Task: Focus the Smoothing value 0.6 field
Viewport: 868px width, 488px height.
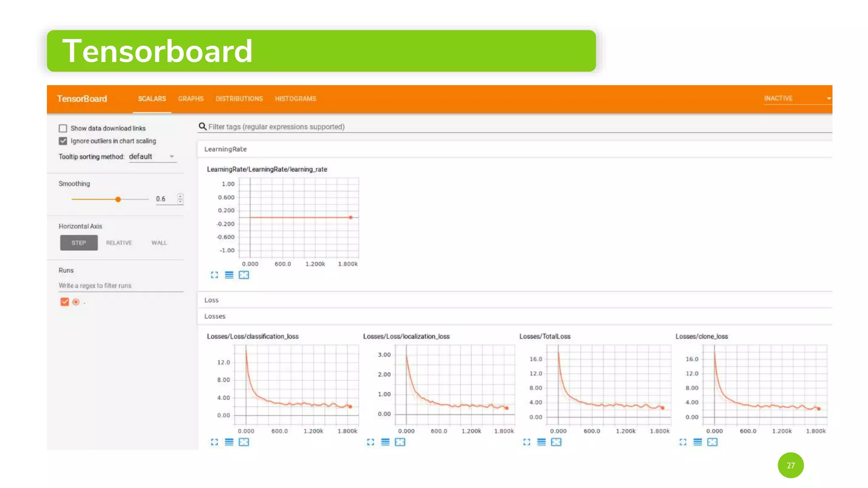Action: tap(166, 199)
